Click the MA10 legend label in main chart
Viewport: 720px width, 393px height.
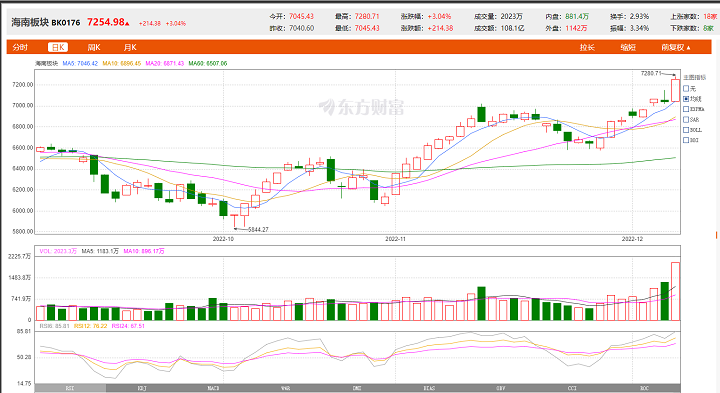(x=122, y=63)
